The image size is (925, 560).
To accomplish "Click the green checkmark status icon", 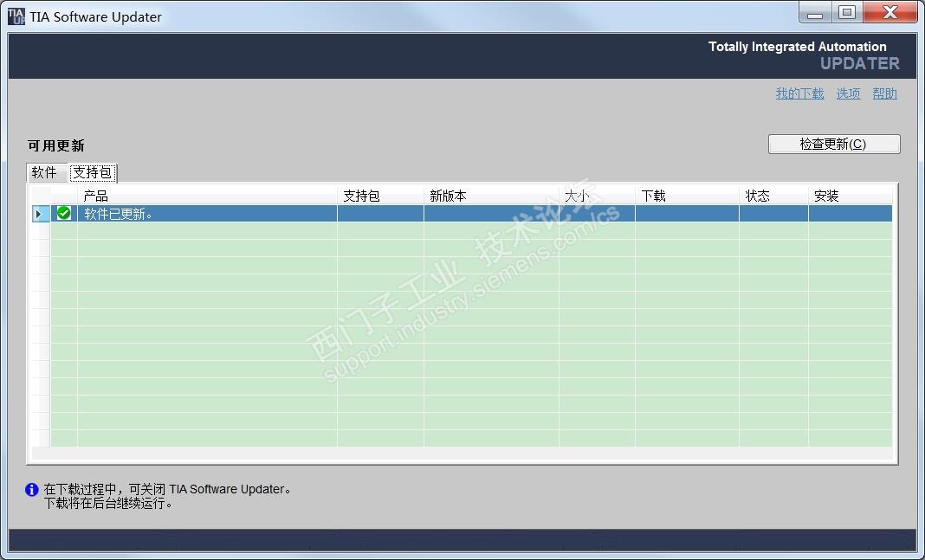I will coord(64,214).
